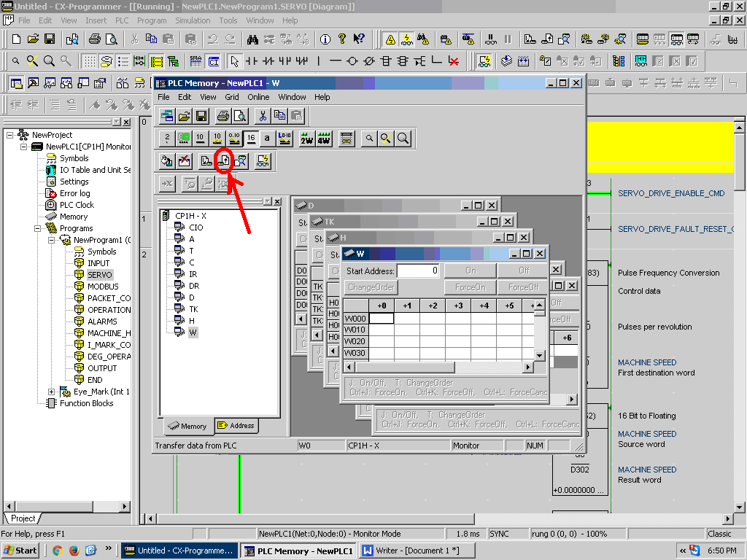Select the MODBUS section in project tree

(x=103, y=287)
